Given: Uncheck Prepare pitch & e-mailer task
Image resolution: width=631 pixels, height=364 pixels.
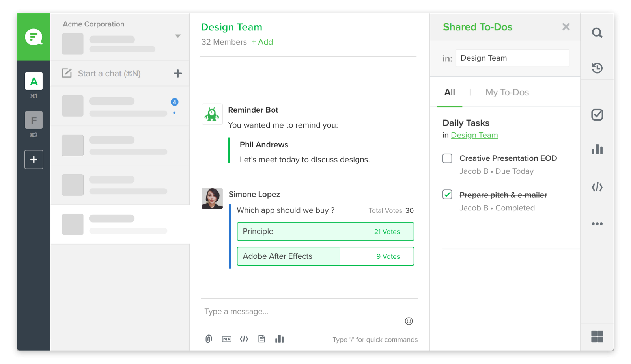Looking at the screenshot, I should [447, 195].
